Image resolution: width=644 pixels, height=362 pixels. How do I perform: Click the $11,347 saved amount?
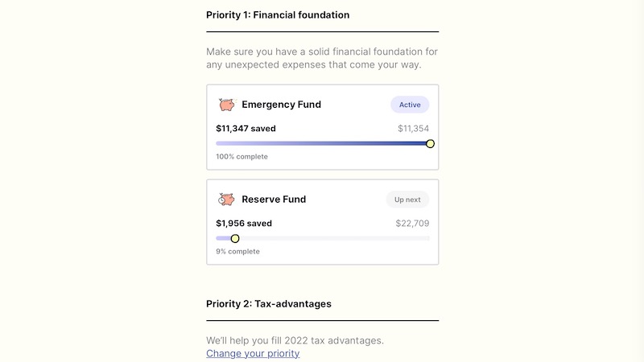[x=246, y=128]
